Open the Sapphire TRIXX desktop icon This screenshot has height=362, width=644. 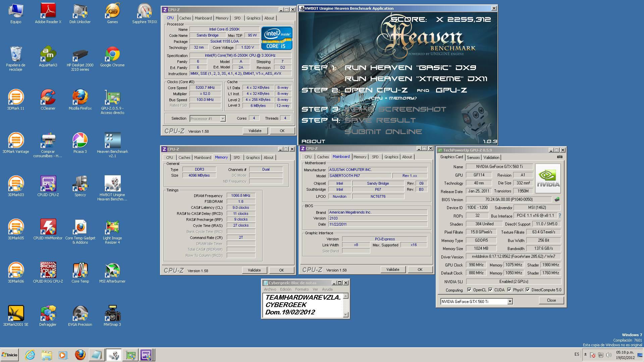pos(145,13)
